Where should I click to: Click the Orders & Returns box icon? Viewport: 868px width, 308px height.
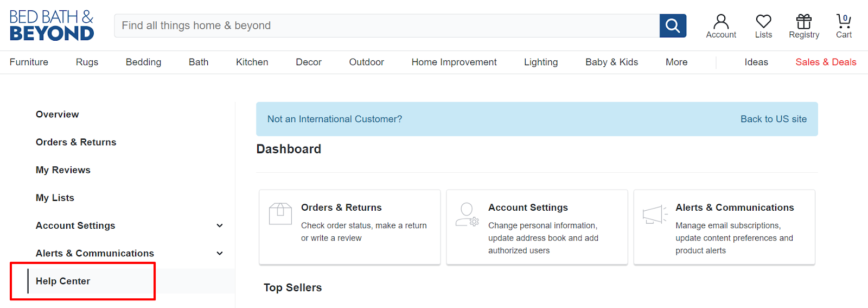point(280,213)
